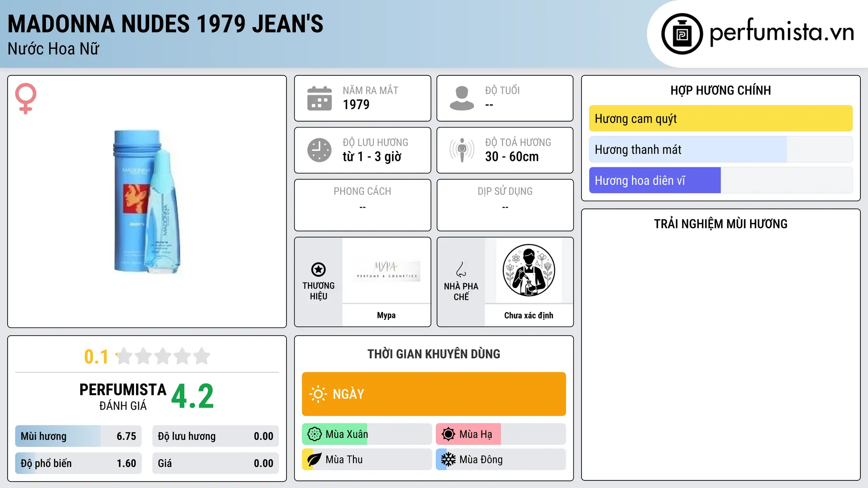This screenshot has width=868, height=488.
Task: Click the Dịp sử dụng label
Action: pyautogui.click(x=505, y=191)
